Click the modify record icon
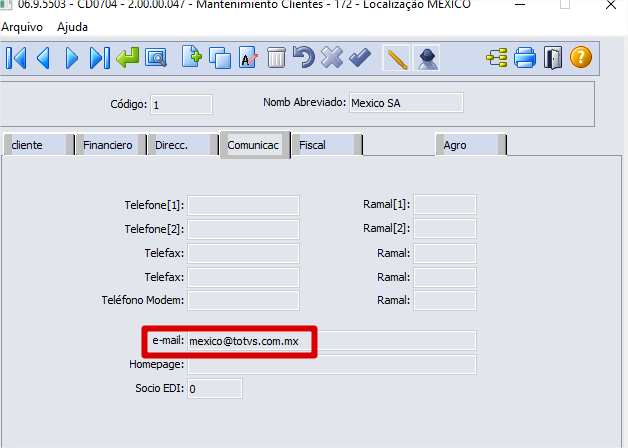The width and height of the screenshot is (628, 448). coord(248,58)
